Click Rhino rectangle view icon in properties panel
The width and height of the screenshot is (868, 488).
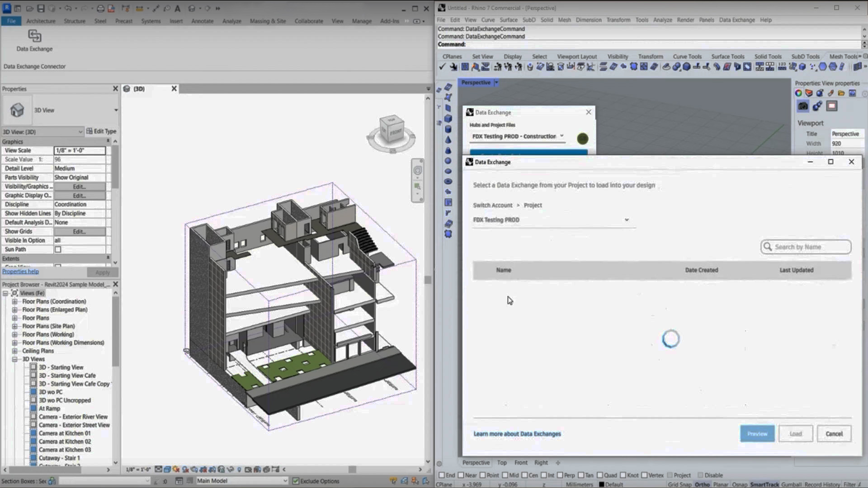click(832, 106)
